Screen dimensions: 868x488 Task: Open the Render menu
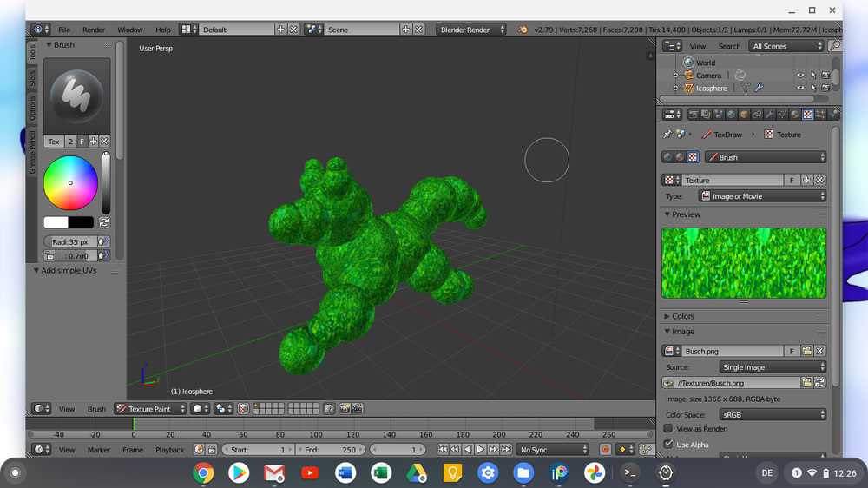coord(94,30)
